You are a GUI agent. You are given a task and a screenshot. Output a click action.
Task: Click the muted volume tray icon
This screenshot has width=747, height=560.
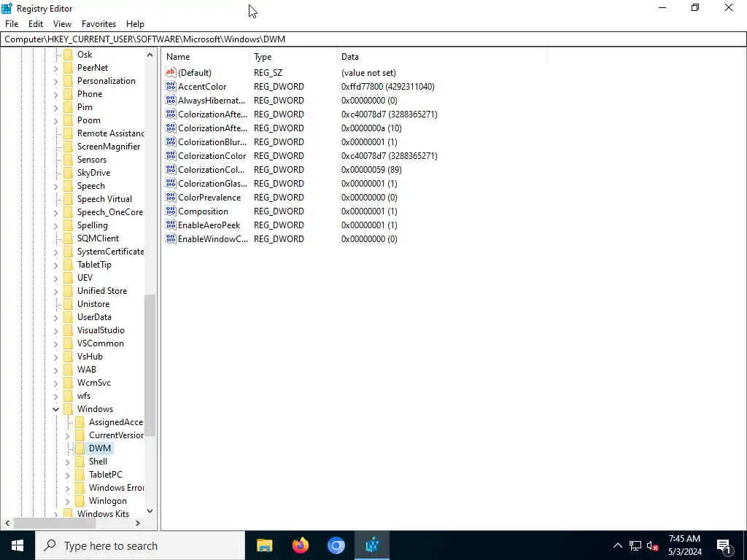[652, 545]
